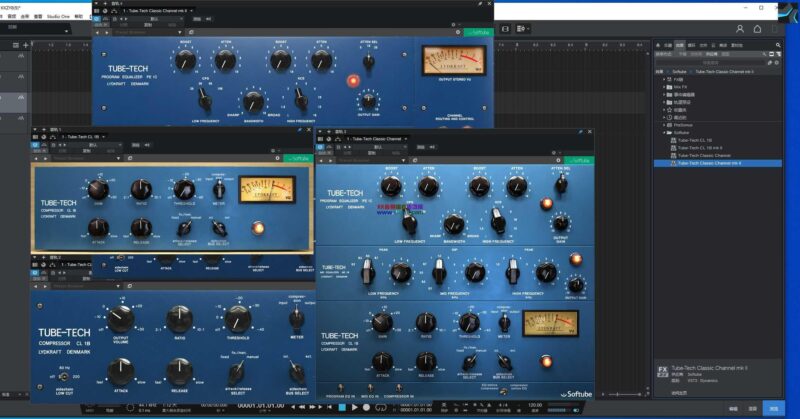Open gear settings in Classic Channel window
The height and width of the screenshot is (419, 800).
558,160
